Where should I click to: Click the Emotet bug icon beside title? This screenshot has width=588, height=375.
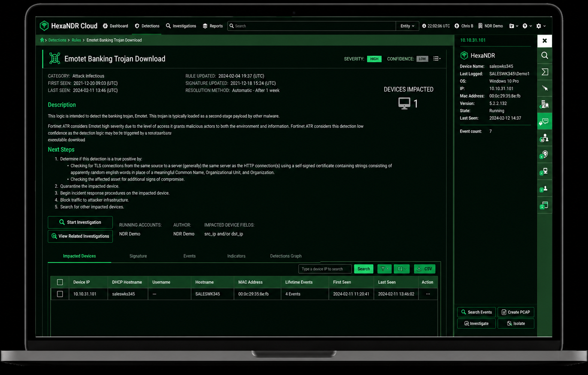pos(55,58)
